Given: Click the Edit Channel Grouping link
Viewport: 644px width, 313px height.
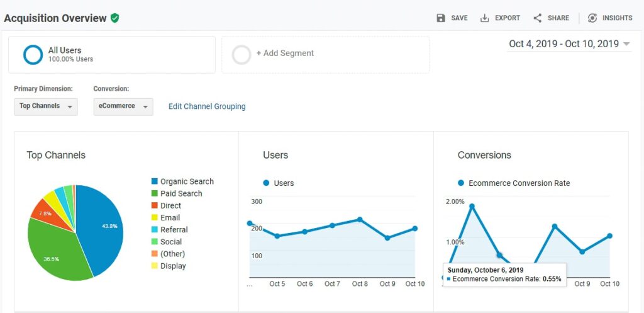Looking at the screenshot, I should tap(207, 106).
